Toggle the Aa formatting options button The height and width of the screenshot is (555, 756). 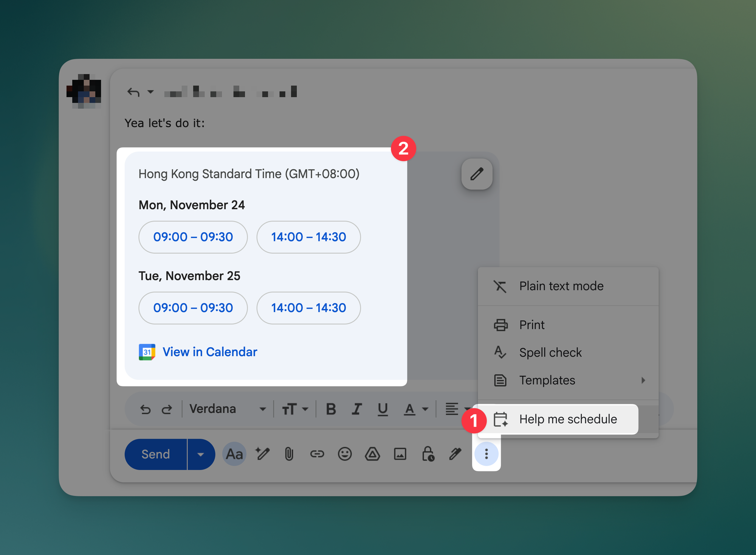point(234,454)
